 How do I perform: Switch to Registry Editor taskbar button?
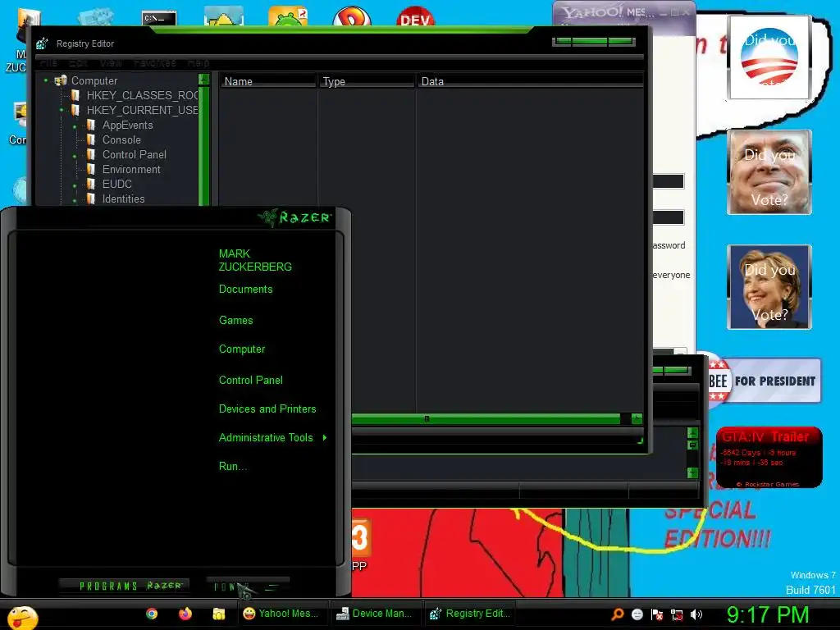coord(472,614)
